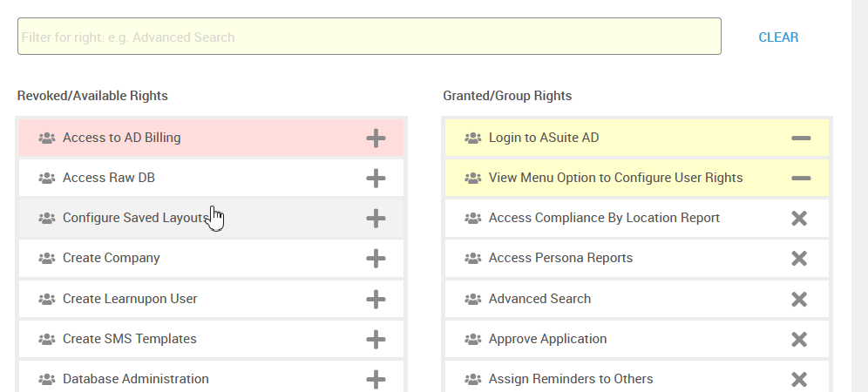Click the minus icon for Login to ASuite AD
Image resolution: width=868 pixels, height=392 pixels.
click(801, 138)
